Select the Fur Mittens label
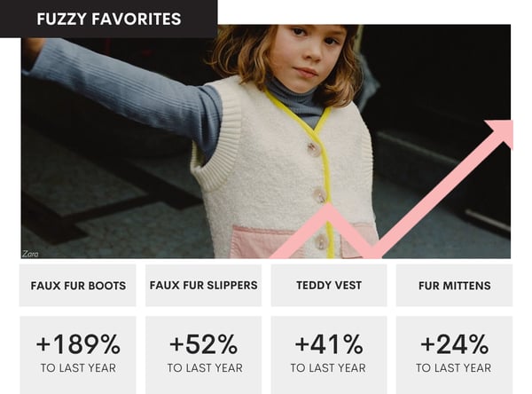Image resolution: width=532 pixels, height=394 pixels. pos(454,286)
